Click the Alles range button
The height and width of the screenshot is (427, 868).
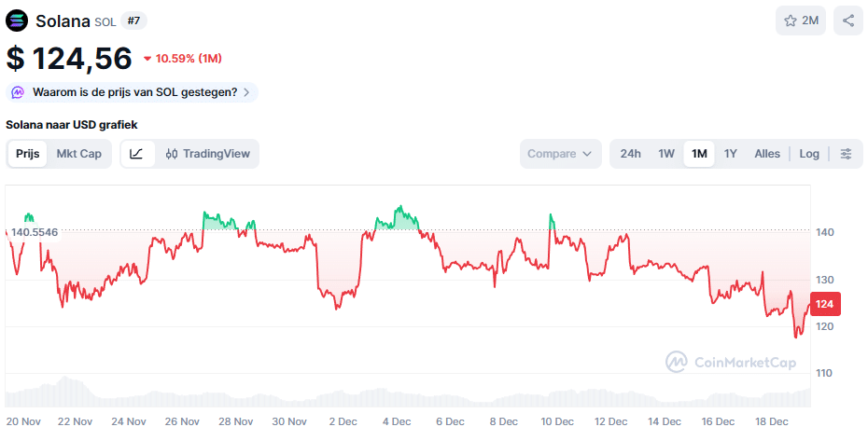[767, 154]
